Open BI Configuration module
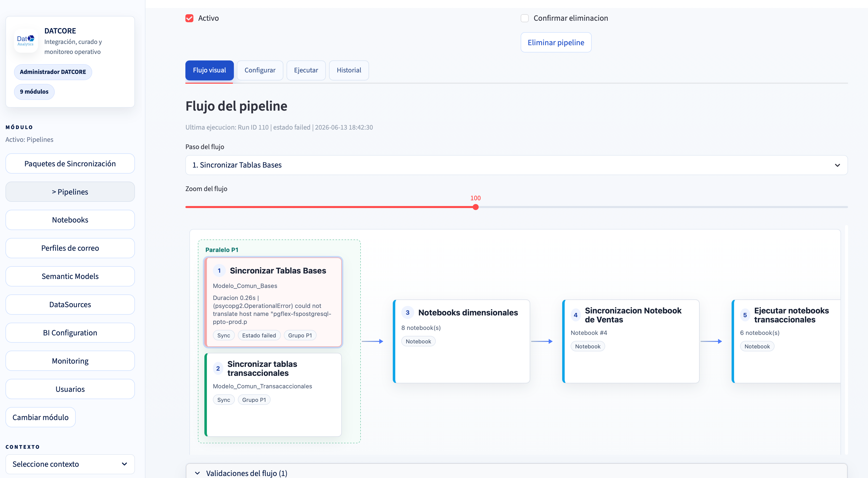 pos(70,333)
